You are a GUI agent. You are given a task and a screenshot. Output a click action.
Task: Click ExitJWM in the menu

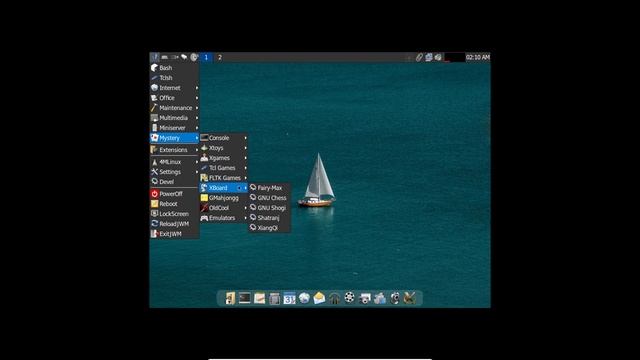tap(174, 234)
